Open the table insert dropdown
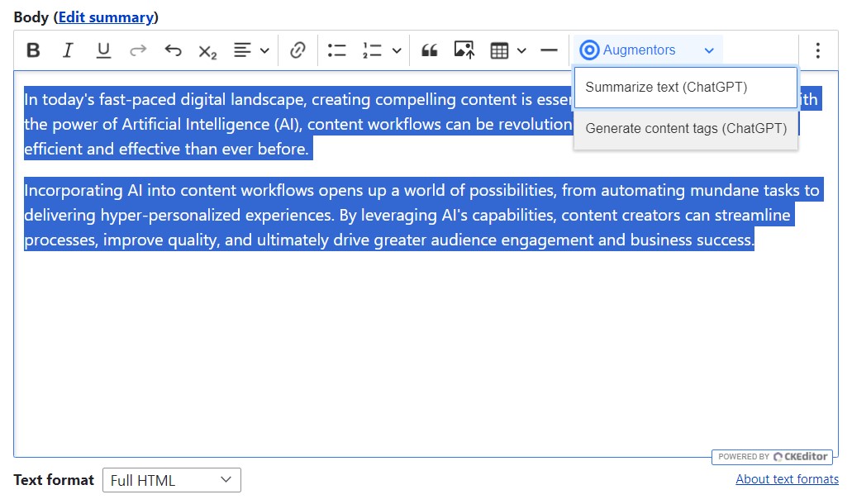This screenshot has height=504, width=852. click(x=521, y=50)
